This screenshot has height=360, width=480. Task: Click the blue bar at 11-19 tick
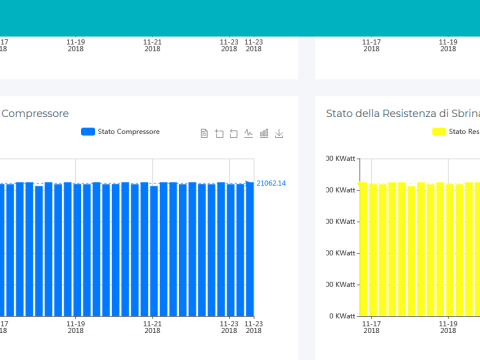(77, 250)
